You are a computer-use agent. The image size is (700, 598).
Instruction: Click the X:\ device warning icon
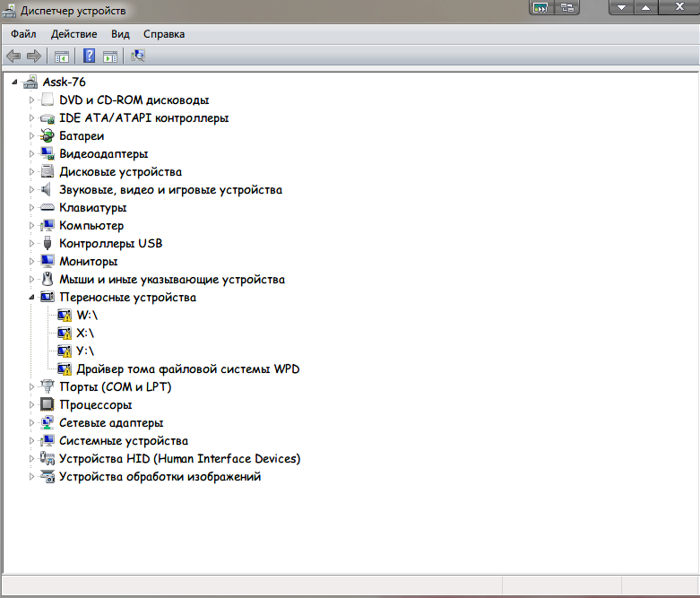point(65,334)
